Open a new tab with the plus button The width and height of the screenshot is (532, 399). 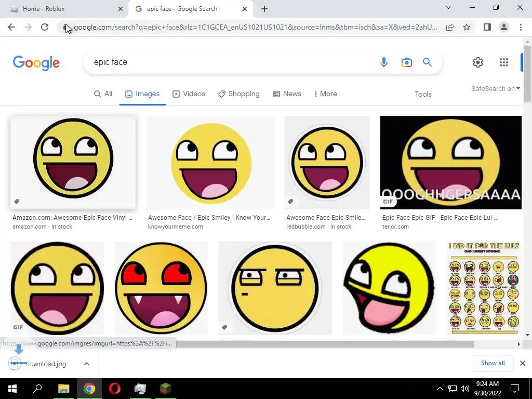[264, 9]
